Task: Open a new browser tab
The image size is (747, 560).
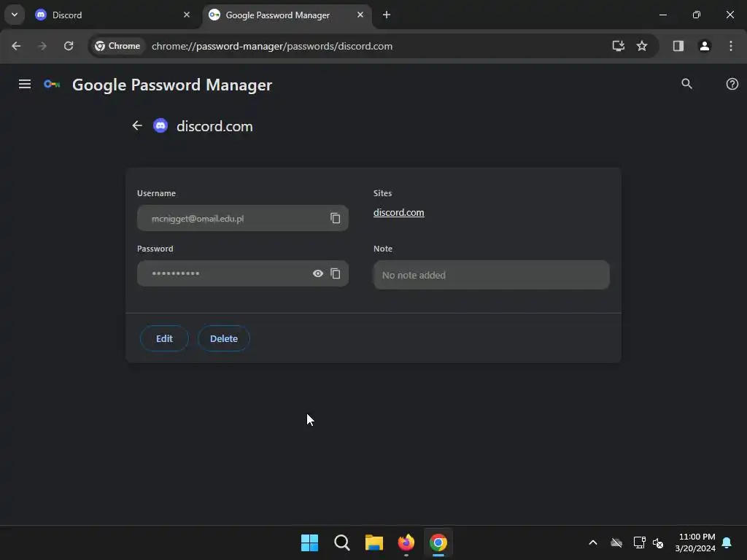Action: (x=387, y=15)
